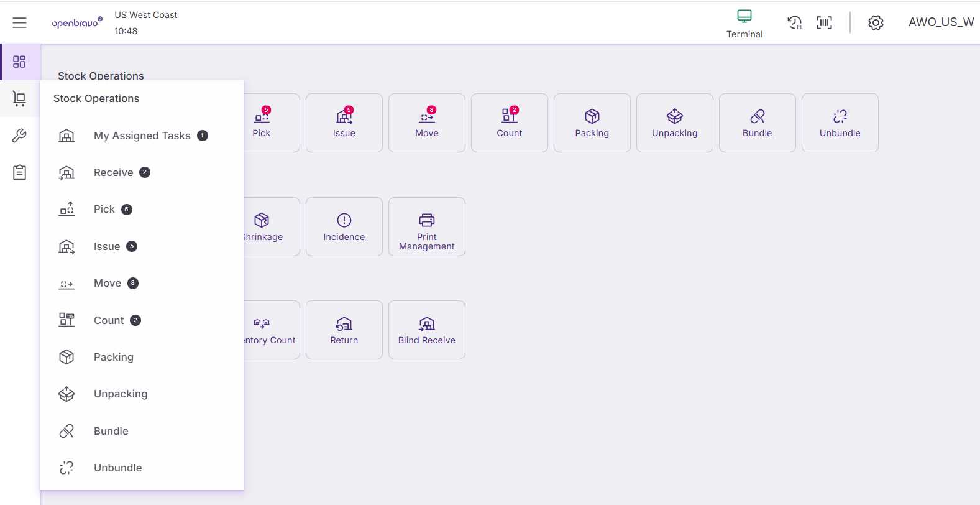This screenshot has width=980, height=505.
Task: Click the Terminal status icon
Action: pos(744,24)
